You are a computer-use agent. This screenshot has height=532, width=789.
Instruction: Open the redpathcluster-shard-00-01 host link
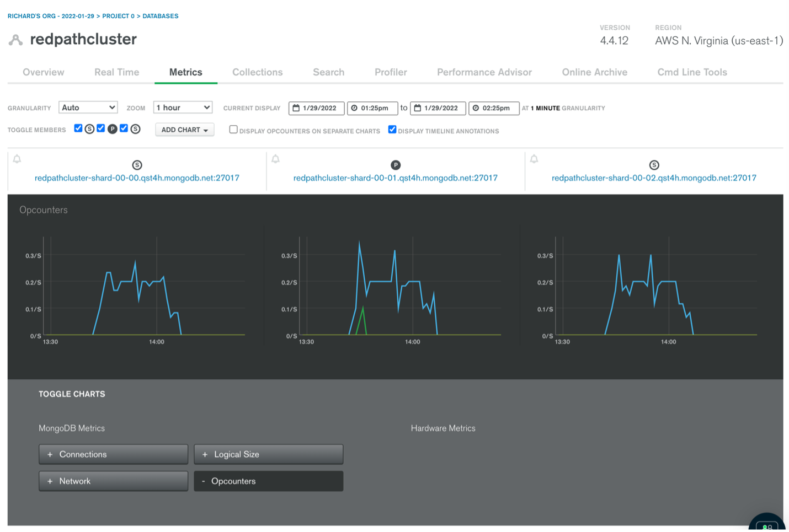coord(395,178)
